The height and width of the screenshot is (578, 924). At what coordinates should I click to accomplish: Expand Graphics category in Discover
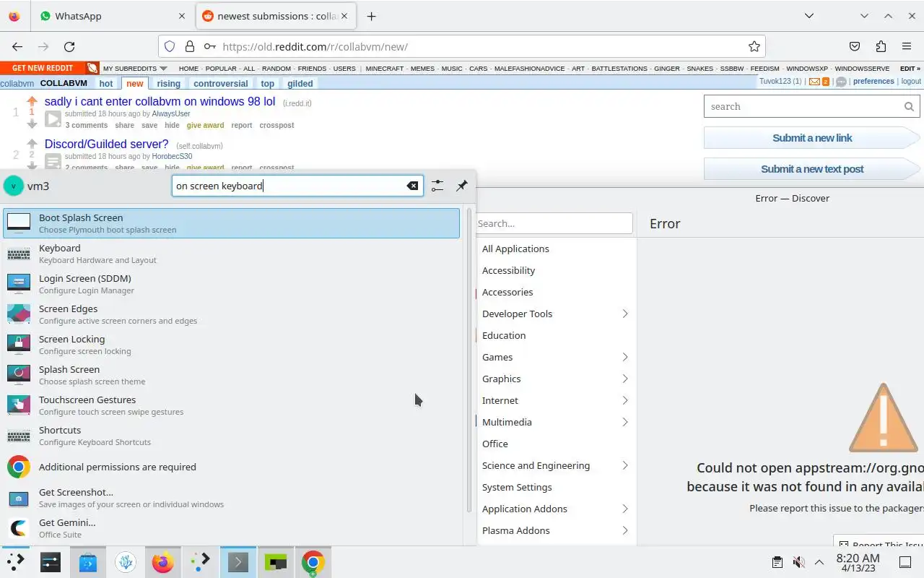(x=625, y=379)
